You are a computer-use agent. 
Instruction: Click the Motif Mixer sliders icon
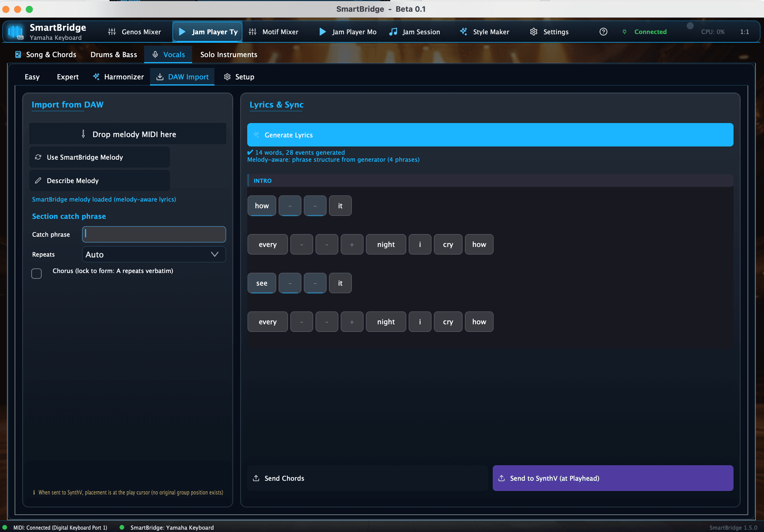[253, 32]
